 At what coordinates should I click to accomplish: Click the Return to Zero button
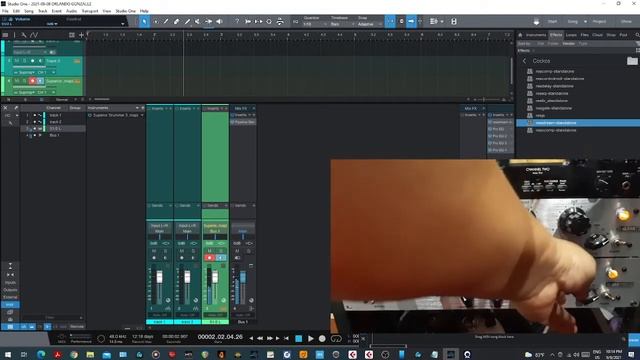pyautogui.click(x=287, y=338)
